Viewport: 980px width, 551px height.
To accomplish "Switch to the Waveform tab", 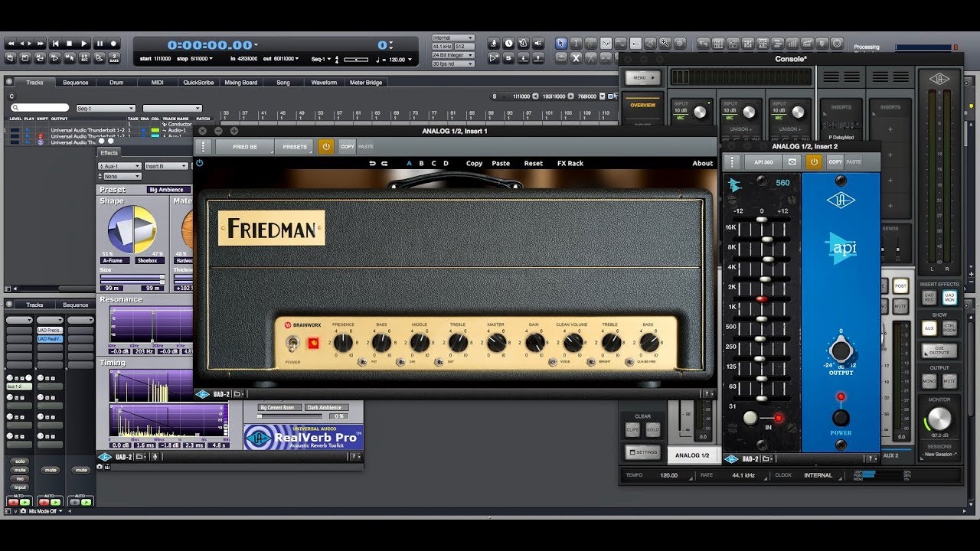I will [x=324, y=83].
